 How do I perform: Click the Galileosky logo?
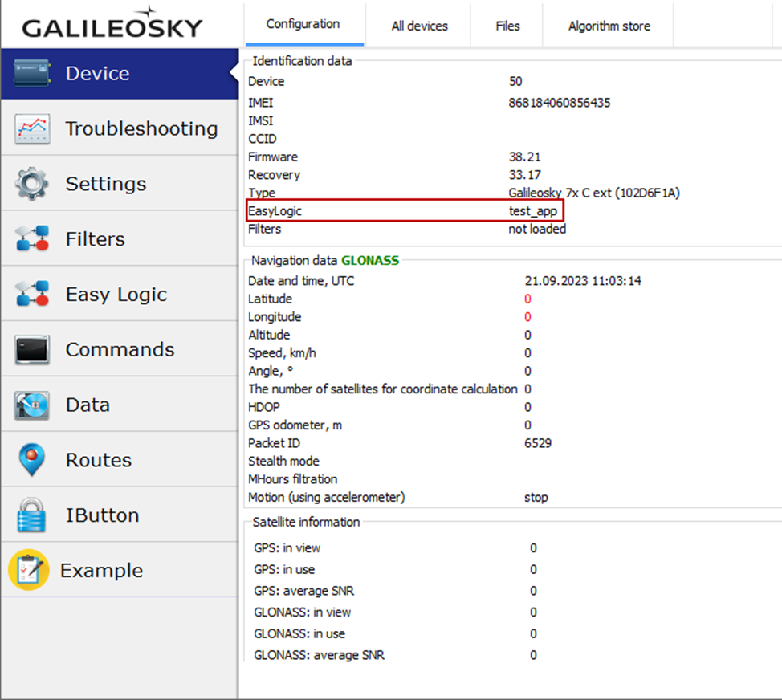112,26
